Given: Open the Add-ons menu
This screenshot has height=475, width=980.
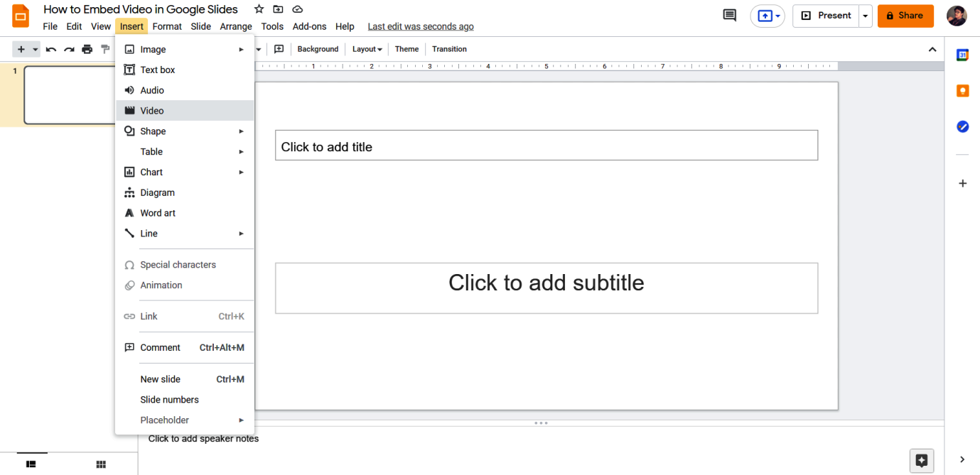Looking at the screenshot, I should click(x=310, y=26).
